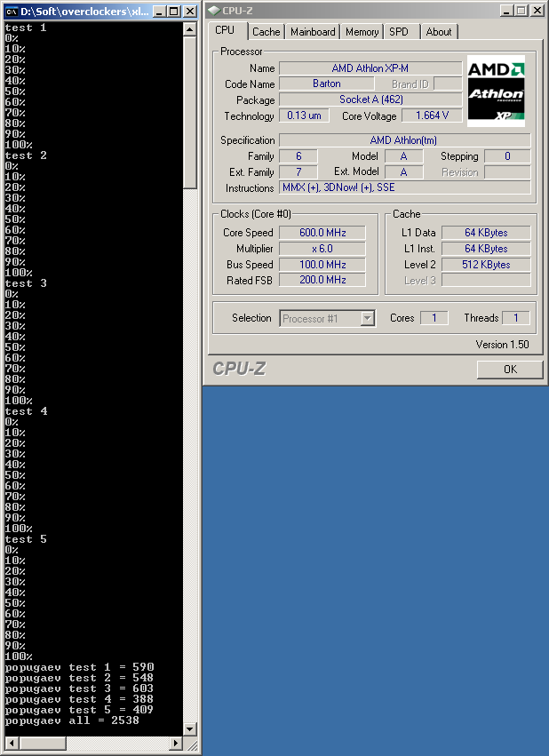Click the console window system icon
Viewport: 549px width, 756px height.
pyautogui.click(x=12, y=11)
